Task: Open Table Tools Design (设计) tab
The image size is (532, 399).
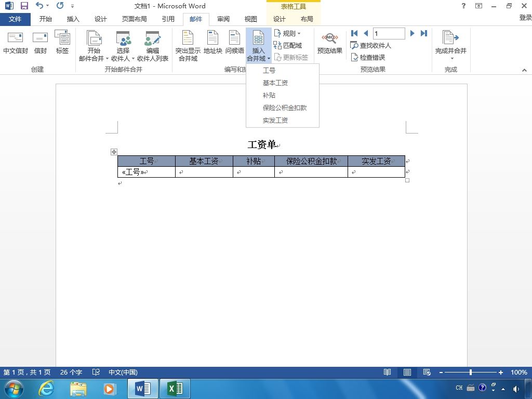Action: [279, 19]
